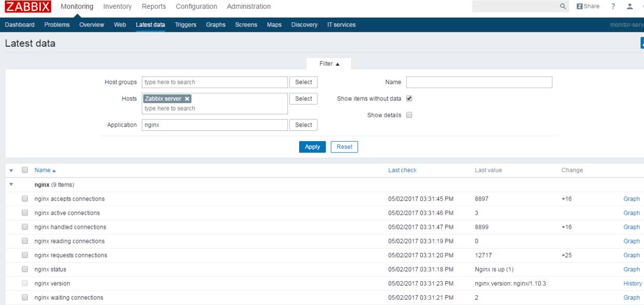Open Graph for nginx active connections
This screenshot has width=644, height=305.
point(632,213)
